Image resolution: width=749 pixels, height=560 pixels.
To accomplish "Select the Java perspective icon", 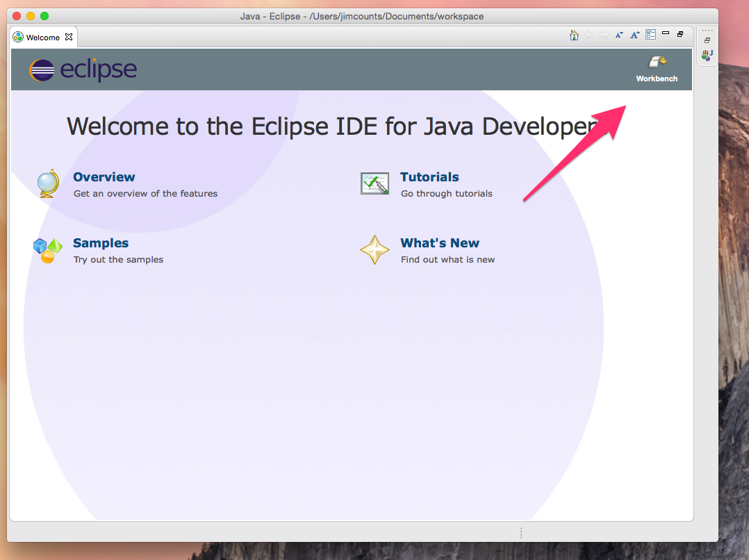I will tap(707, 54).
